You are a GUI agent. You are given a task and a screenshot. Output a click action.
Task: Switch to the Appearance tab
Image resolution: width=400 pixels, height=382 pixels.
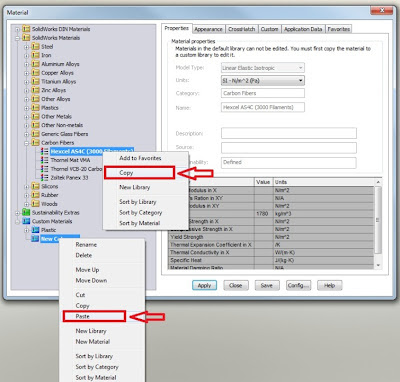208,29
